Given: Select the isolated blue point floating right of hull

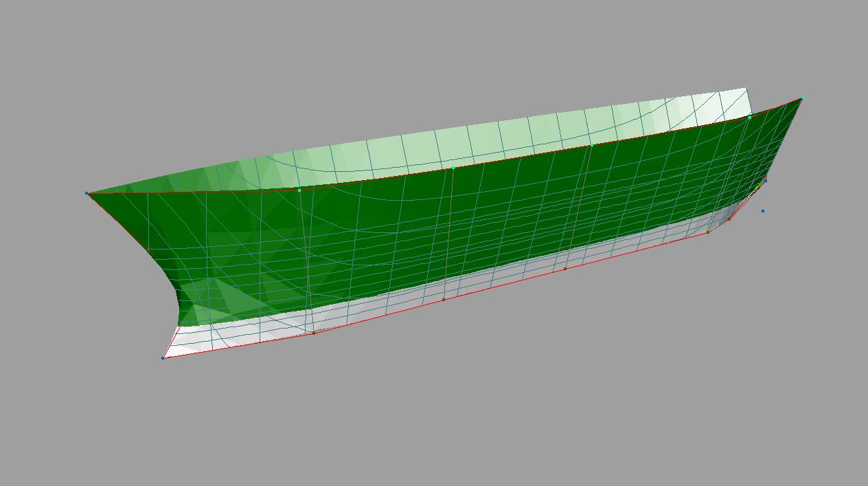Looking at the screenshot, I should pyautogui.click(x=762, y=211).
